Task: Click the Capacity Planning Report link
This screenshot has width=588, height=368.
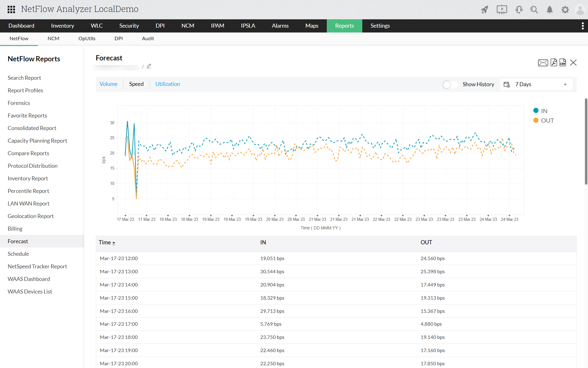Action: click(37, 140)
